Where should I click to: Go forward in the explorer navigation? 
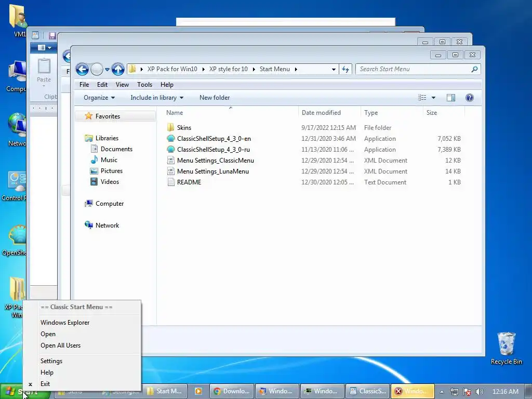[x=97, y=69]
